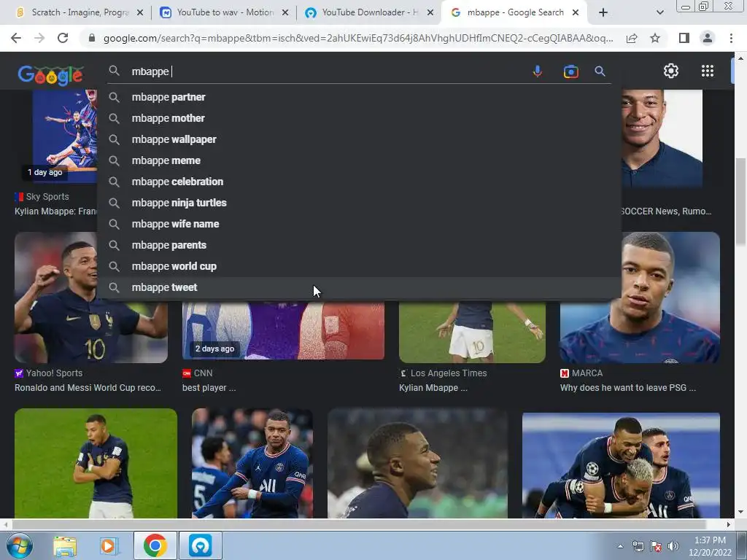Go back using browser back arrow
Image resolution: width=747 pixels, height=560 pixels.
pyautogui.click(x=16, y=38)
